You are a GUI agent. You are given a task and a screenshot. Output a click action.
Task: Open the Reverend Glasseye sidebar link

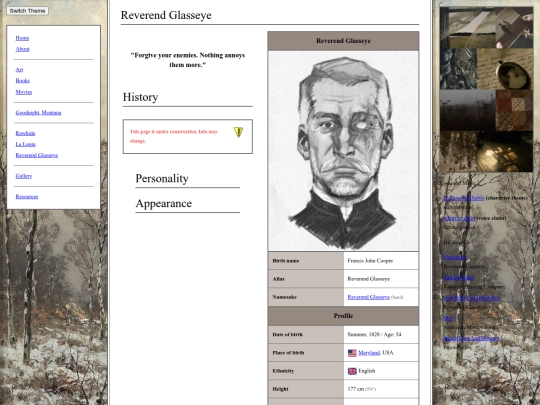coord(37,155)
